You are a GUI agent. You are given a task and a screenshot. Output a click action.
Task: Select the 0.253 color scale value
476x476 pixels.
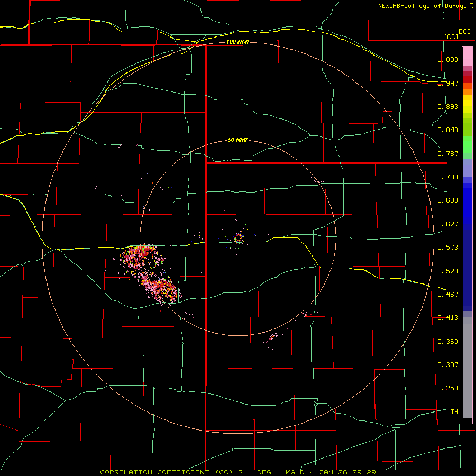click(x=448, y=388)
